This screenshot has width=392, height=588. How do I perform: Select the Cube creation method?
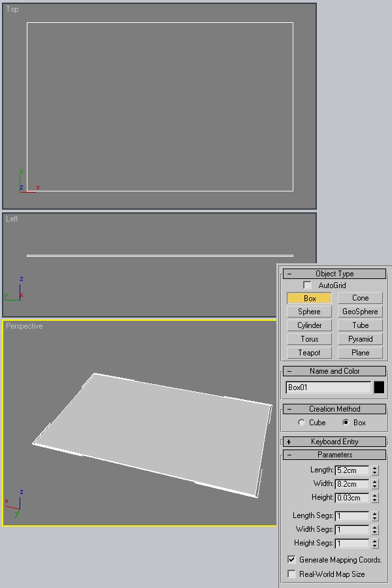pyautogui.click(x=301, y=423)
